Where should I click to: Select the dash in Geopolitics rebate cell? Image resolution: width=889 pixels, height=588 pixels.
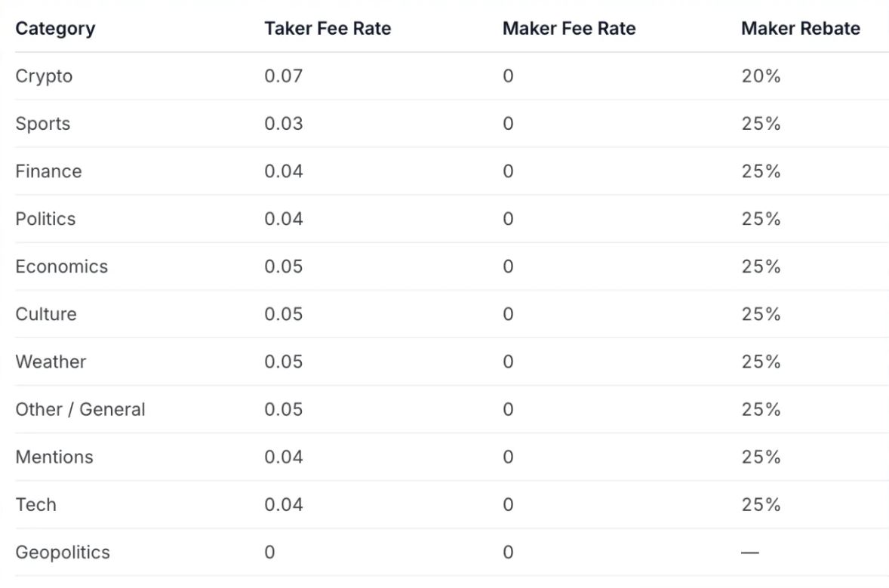point(749,553)
